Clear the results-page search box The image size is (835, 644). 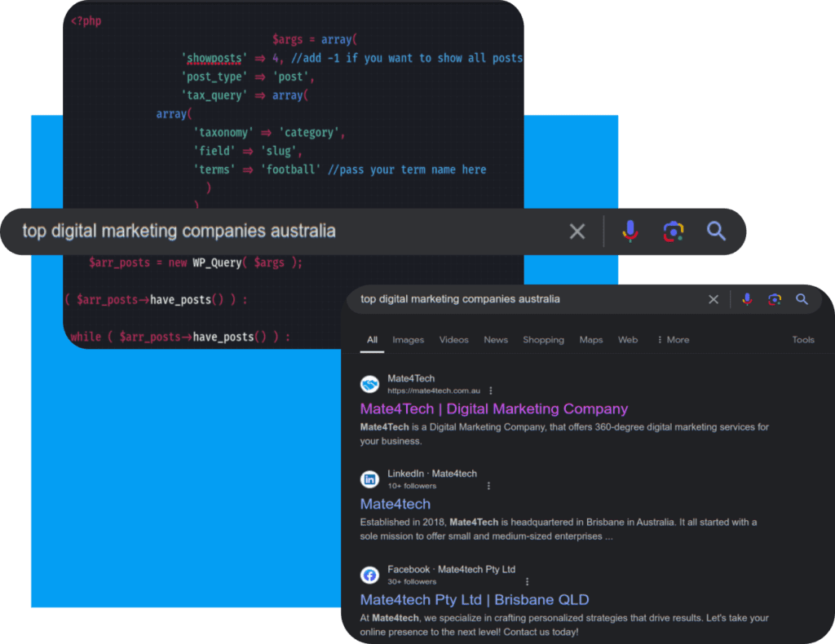click(714, 299)
